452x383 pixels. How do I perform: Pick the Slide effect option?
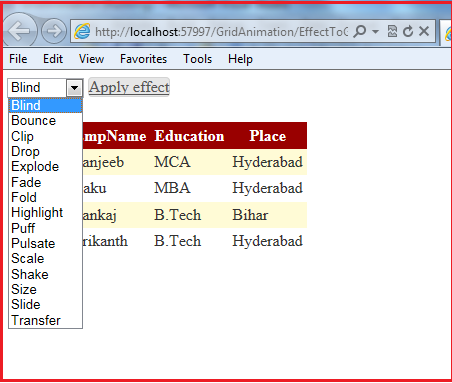[x=45, y=305]
